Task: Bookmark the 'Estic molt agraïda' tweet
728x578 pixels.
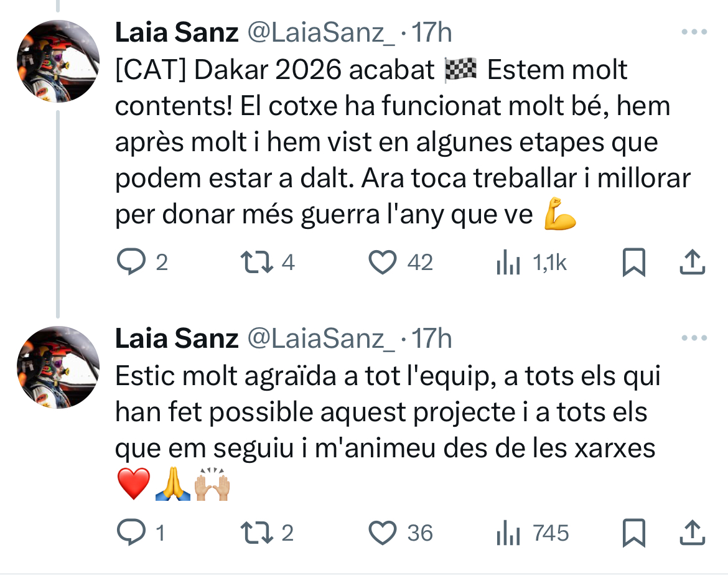Action: [x=633, y=533]
